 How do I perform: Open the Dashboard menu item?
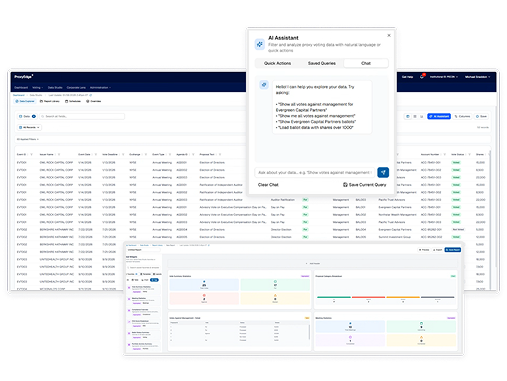pos(21,88)
